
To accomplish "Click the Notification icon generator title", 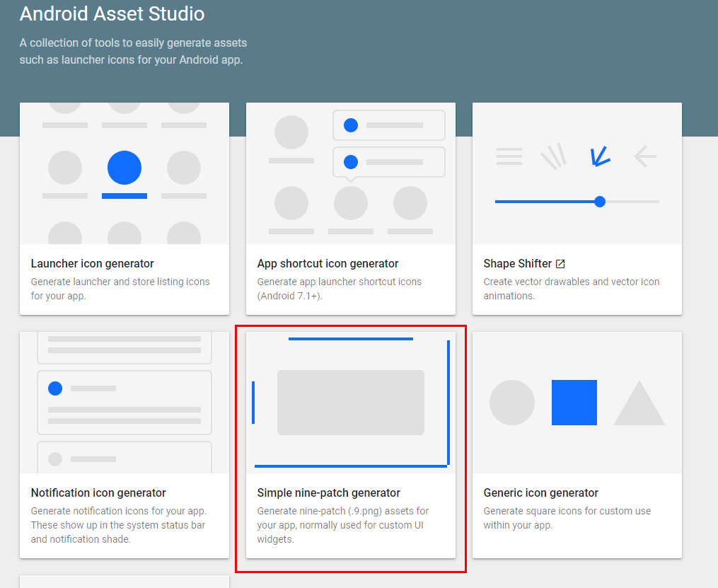I will (98, 492).
